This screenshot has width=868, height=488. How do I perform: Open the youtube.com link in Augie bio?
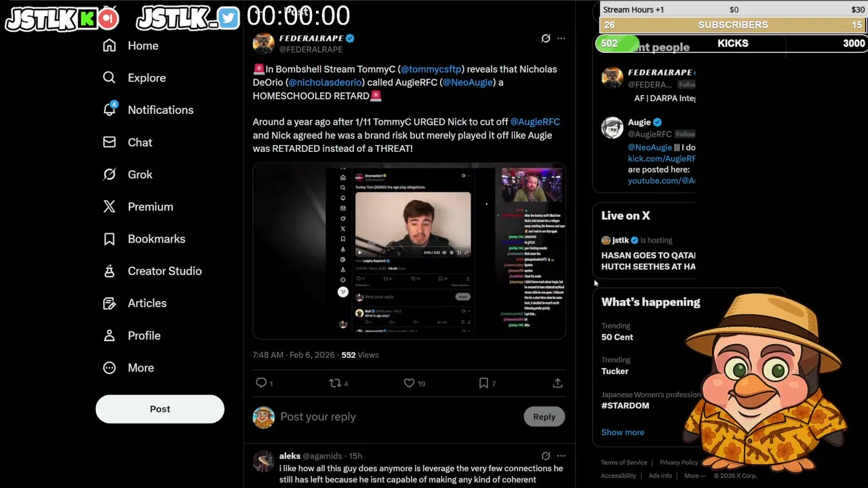click(662, 180)
